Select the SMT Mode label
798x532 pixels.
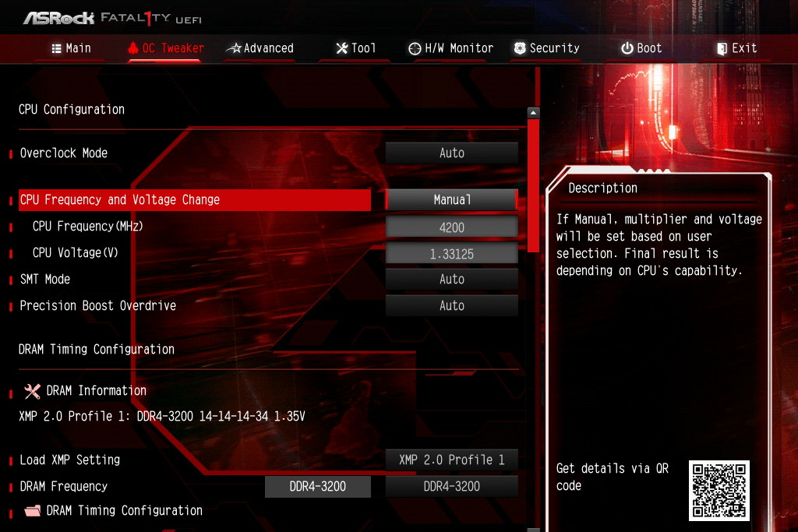pos(44,279)
